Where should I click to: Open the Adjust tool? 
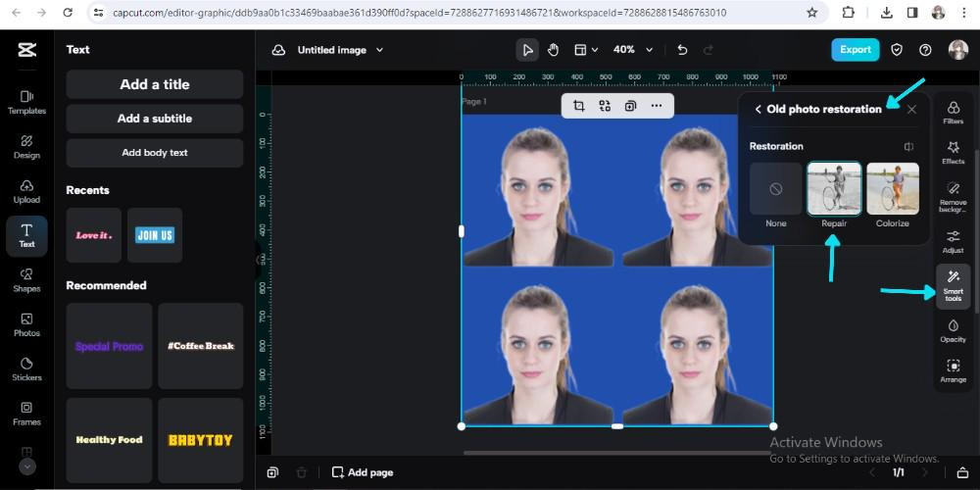(954, 241)
